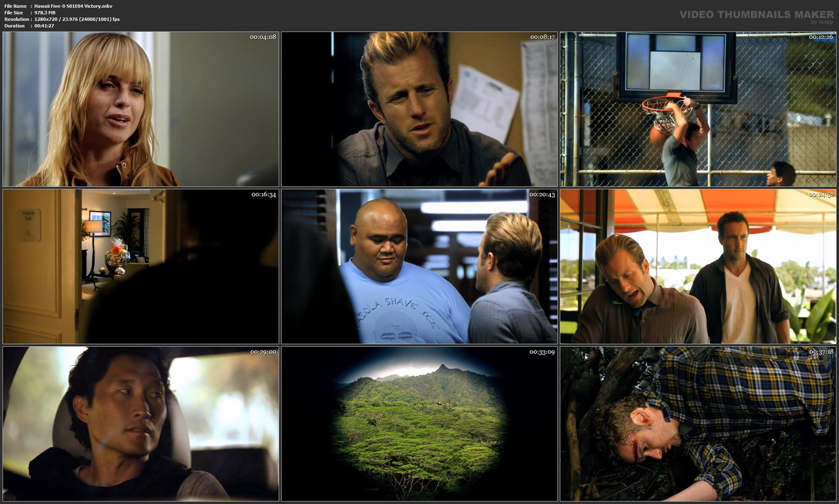Click the 'File Name' label
This screenshot has width=839, height=504.
click(x=15, y=6)
